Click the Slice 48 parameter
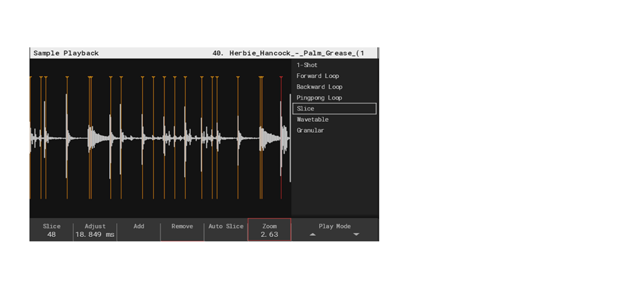The width and height of the screenshot is (644, 298). 52,230
